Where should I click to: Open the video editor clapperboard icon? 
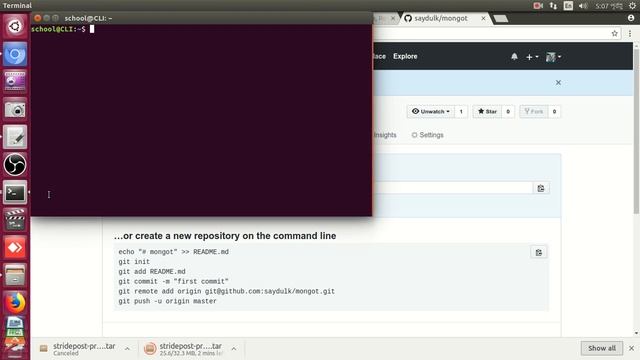point(15,220)
